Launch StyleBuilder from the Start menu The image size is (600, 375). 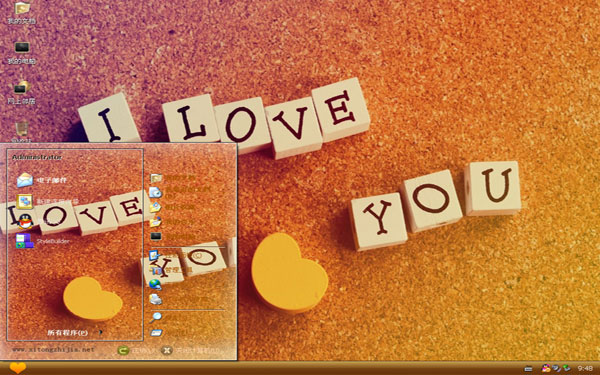42,241
